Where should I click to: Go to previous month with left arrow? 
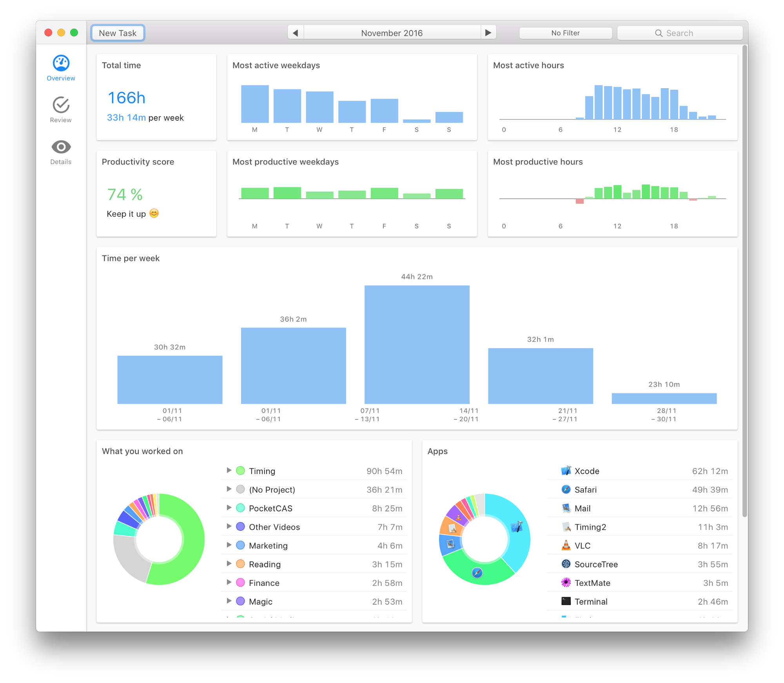296,33
